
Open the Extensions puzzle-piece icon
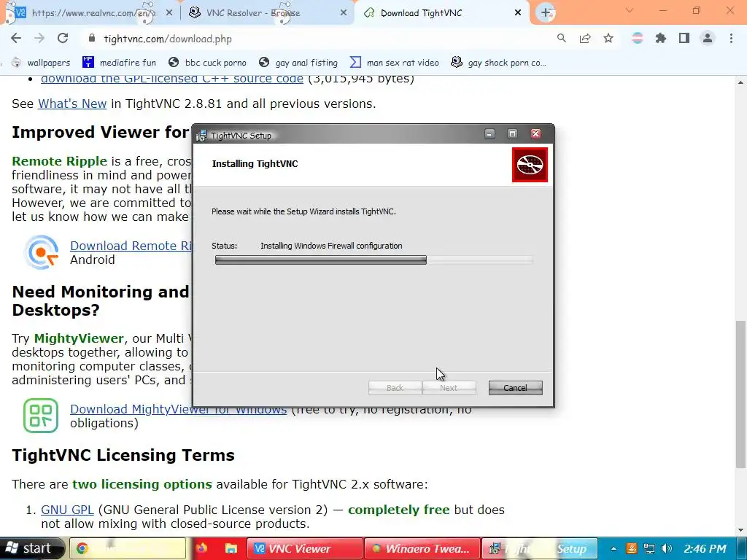[661, 39]
